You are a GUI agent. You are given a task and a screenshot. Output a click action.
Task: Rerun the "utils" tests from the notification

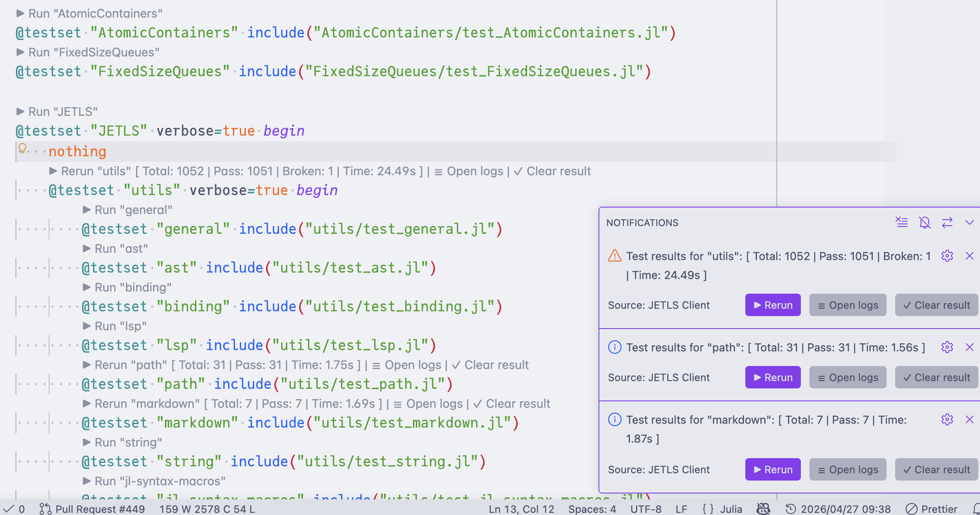coord(773,305)
